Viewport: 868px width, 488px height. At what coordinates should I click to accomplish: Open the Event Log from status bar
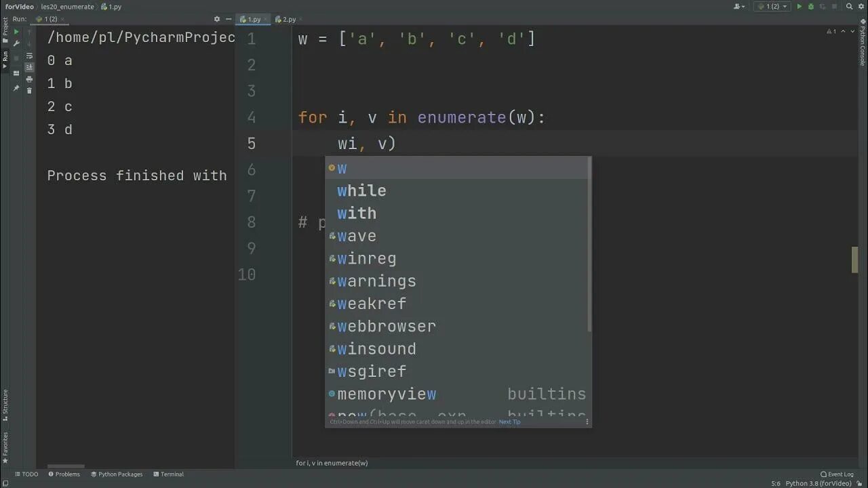839,474
